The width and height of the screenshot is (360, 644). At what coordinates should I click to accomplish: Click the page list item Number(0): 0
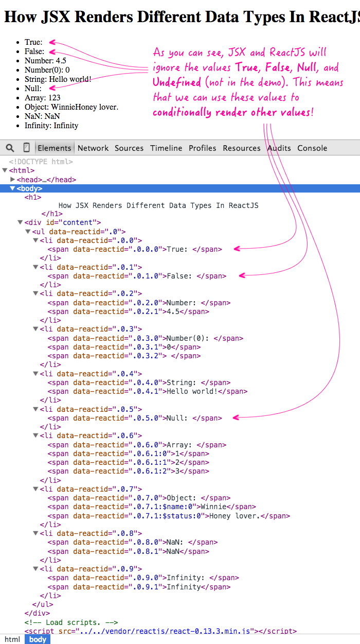[47, 70]
